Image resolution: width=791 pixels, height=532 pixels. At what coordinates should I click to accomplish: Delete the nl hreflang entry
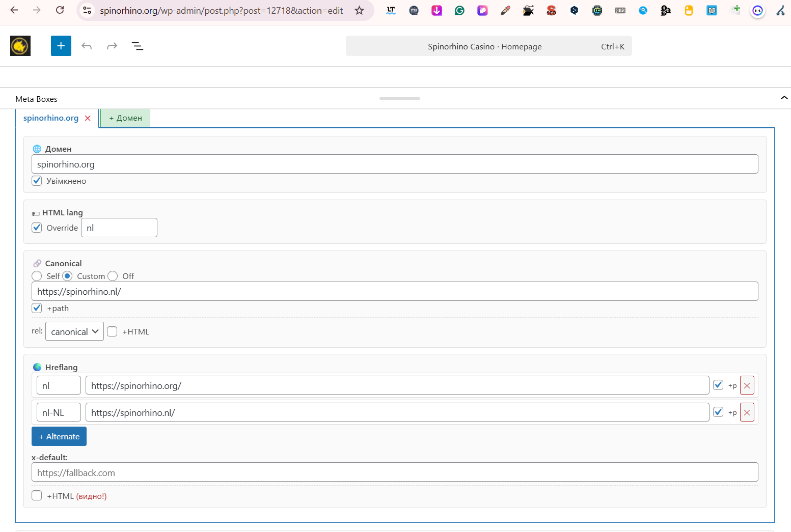[x=747, y=385]
